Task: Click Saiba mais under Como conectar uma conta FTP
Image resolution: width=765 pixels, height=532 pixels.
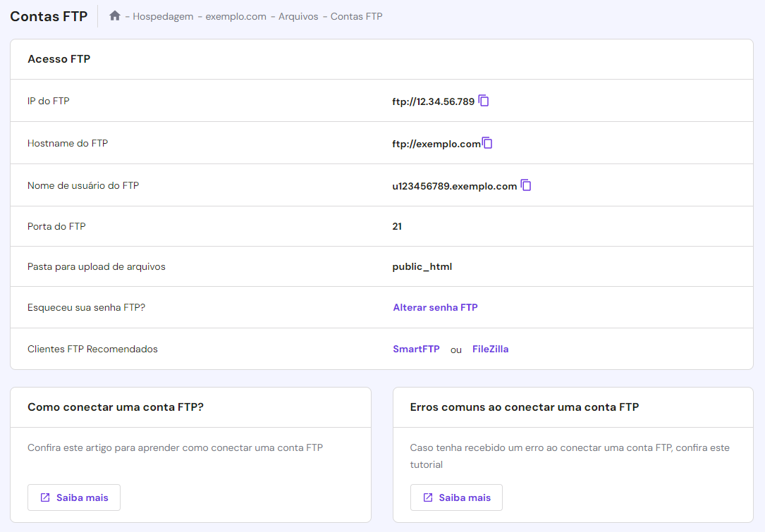Action: click(x=73, y=497)
